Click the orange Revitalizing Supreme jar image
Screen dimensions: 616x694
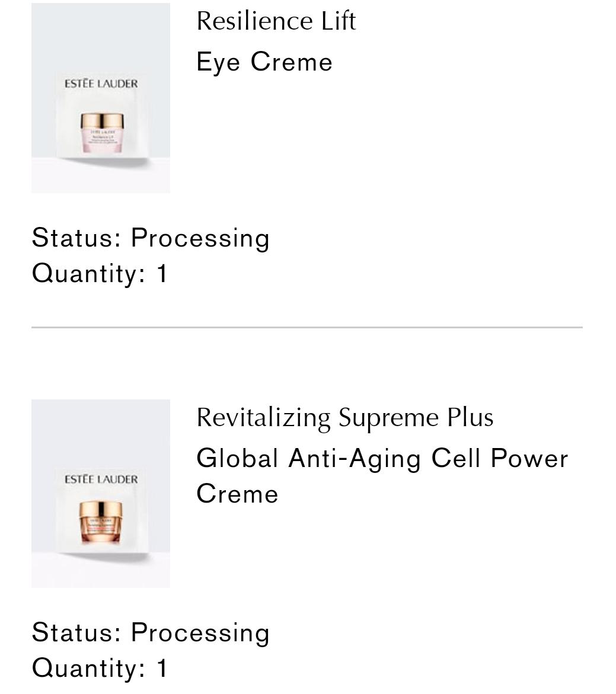tap(101, 522)
